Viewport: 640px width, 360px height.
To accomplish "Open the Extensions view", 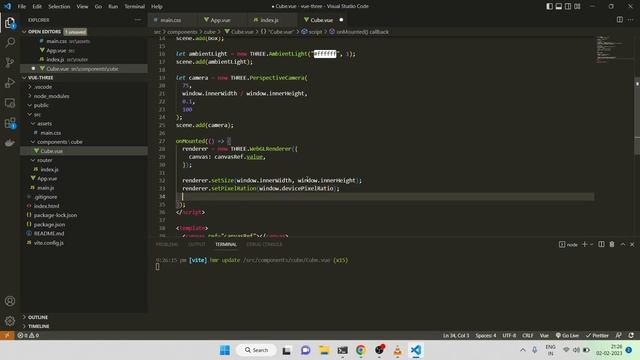I will [x=10, y=122].
